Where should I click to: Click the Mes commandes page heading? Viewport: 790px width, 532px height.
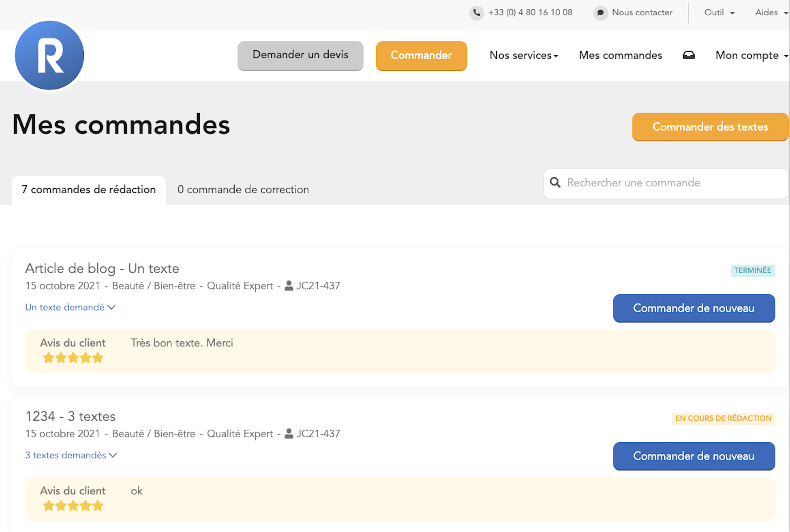coord(121,125)
